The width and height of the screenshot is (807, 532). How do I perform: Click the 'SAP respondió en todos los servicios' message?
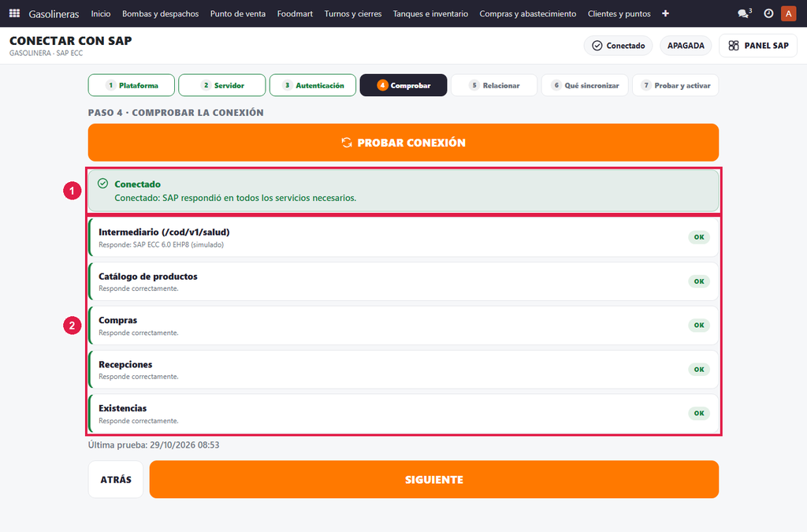[235, 198]
